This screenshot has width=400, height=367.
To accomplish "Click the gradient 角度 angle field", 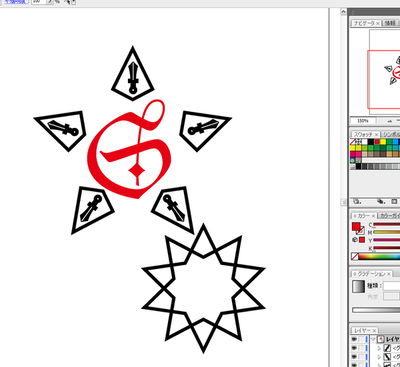I will (x=391, y=296).
